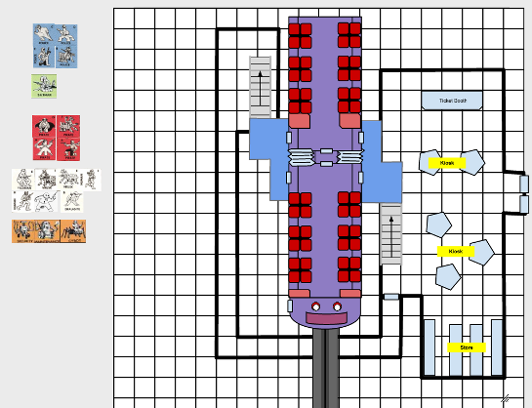Pick the lower-left red Pirate token with raised weapon
The width and height of the screenshot is (532, 408).
[45, 148]
